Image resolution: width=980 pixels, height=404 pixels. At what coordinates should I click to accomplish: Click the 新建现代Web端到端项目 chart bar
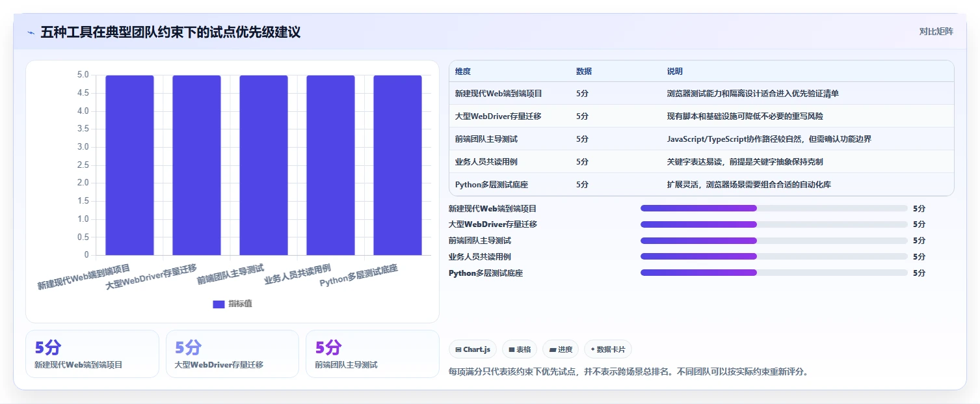click(x=129, y=165)
